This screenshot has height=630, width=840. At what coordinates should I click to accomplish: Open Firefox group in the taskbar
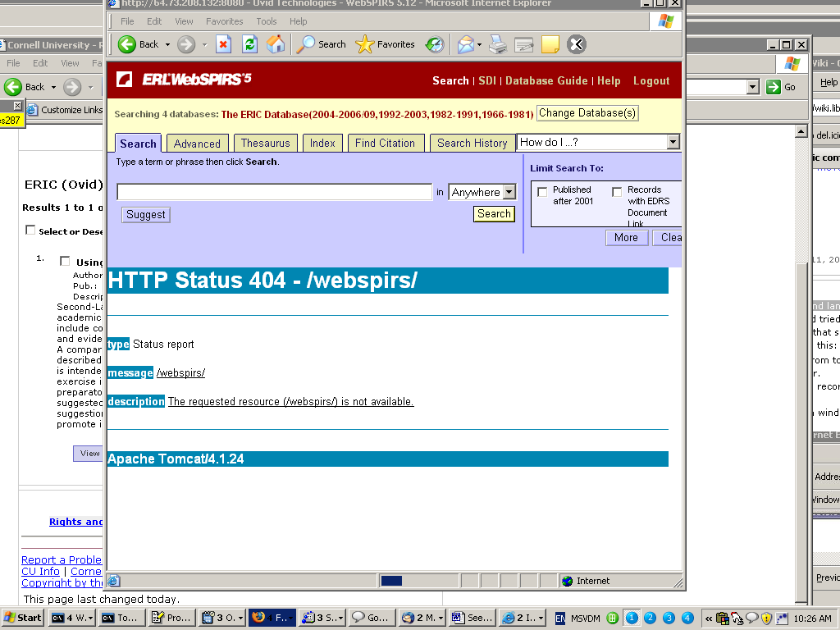(272, 618)
